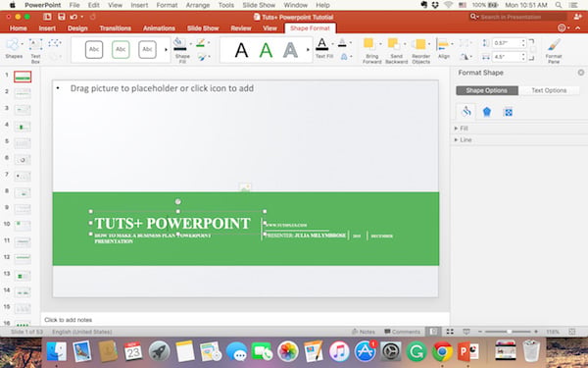Open Effects pentagon tab in Format Shape

tap(487, 112)
